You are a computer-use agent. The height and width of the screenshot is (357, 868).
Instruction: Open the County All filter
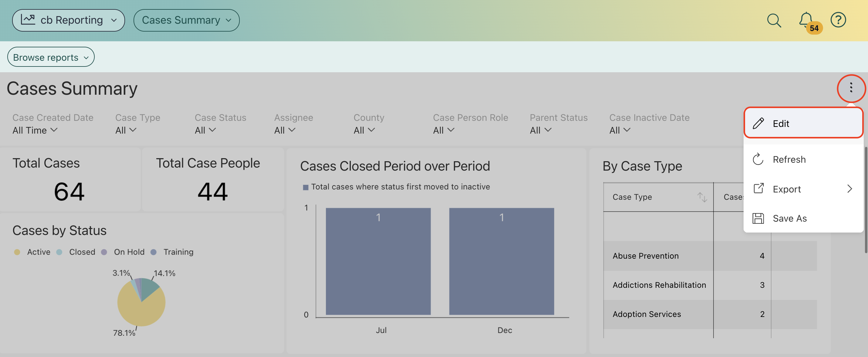pyautogui.click(x=364, y=130)
